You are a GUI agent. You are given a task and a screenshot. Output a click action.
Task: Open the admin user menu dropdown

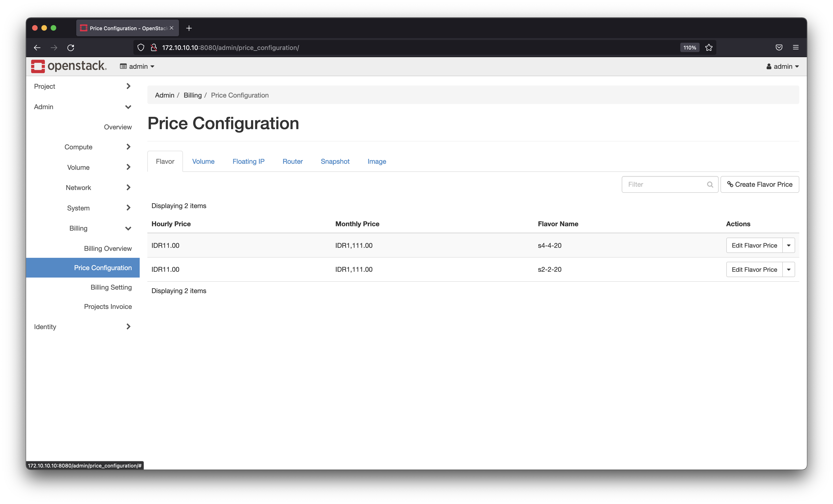pyautogui.click(x=782, y=67)
